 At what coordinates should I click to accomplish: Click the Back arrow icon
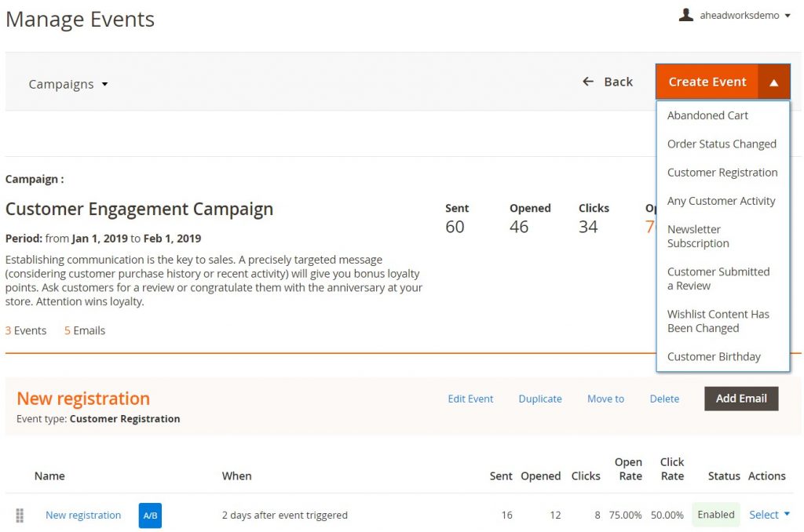pos(587,81)
